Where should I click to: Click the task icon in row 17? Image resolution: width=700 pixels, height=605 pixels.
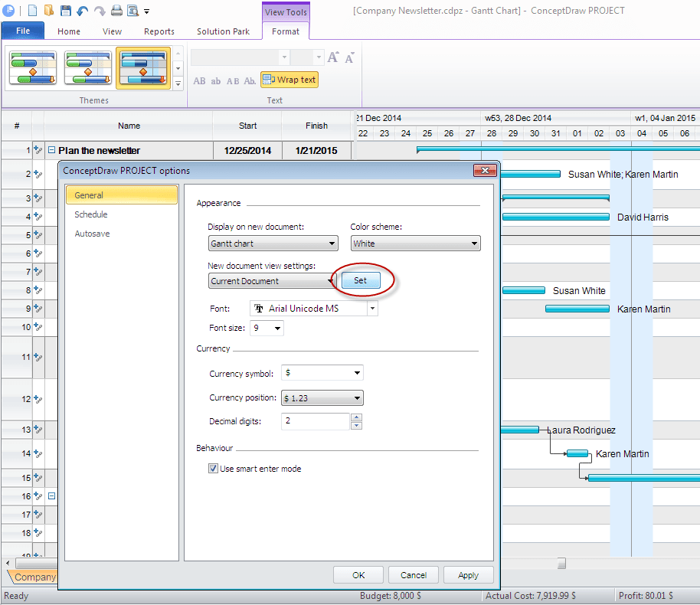[38, 515]
